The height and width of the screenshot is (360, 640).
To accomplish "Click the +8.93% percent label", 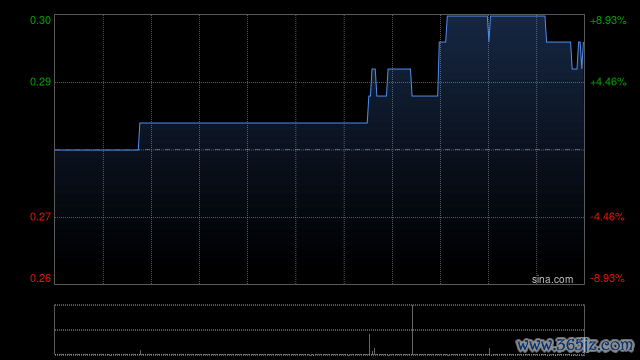I will 608,20.
